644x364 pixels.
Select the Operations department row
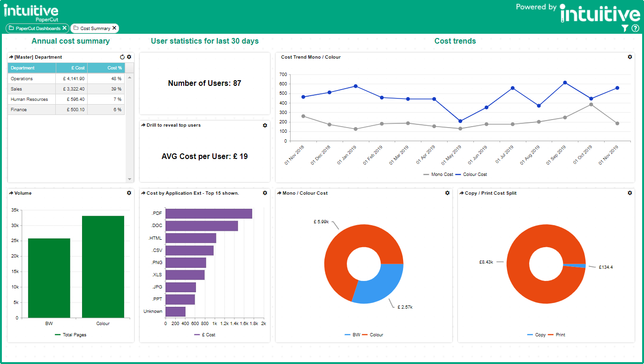tap(67, 79)
